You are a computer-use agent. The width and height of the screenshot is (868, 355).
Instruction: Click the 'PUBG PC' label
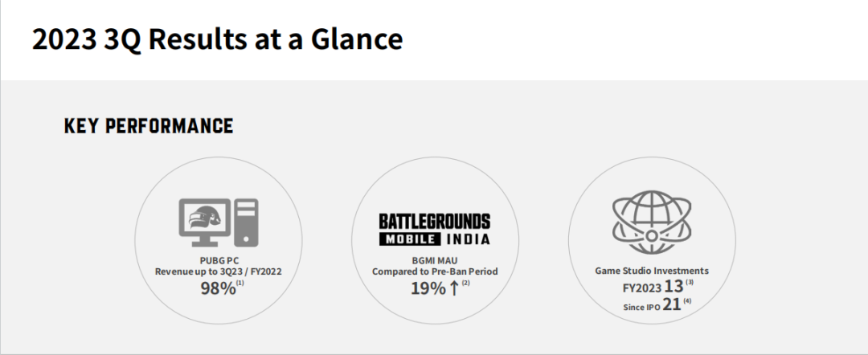(x=218, y=260)
